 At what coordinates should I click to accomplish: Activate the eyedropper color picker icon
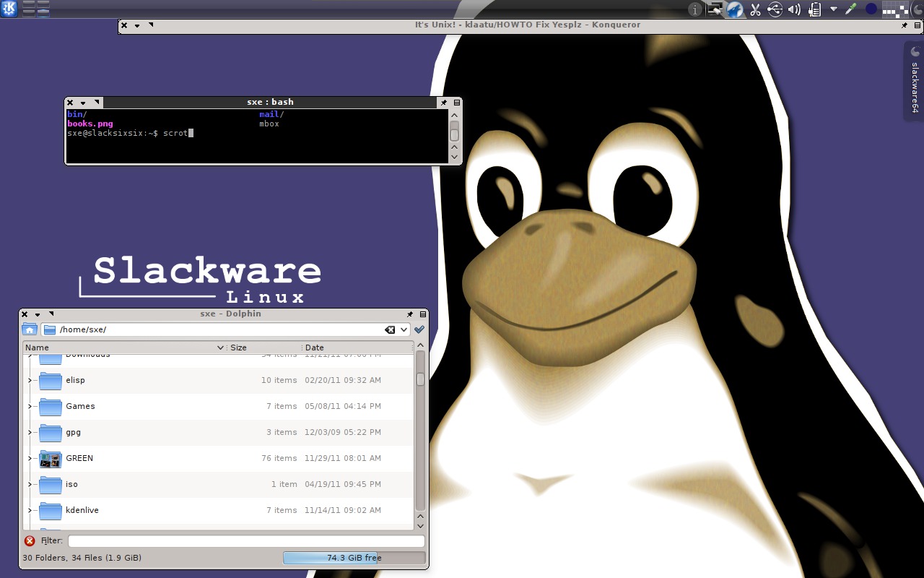[852, 9]
